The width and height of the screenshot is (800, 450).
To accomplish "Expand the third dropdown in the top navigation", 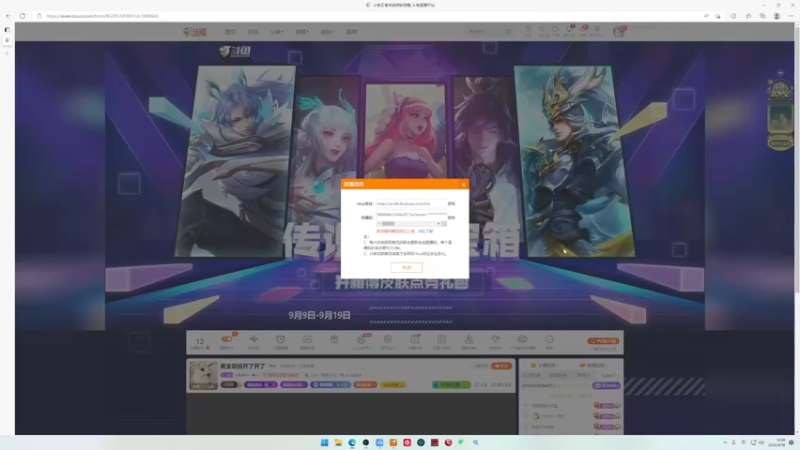I will click(x=327, y=32).
